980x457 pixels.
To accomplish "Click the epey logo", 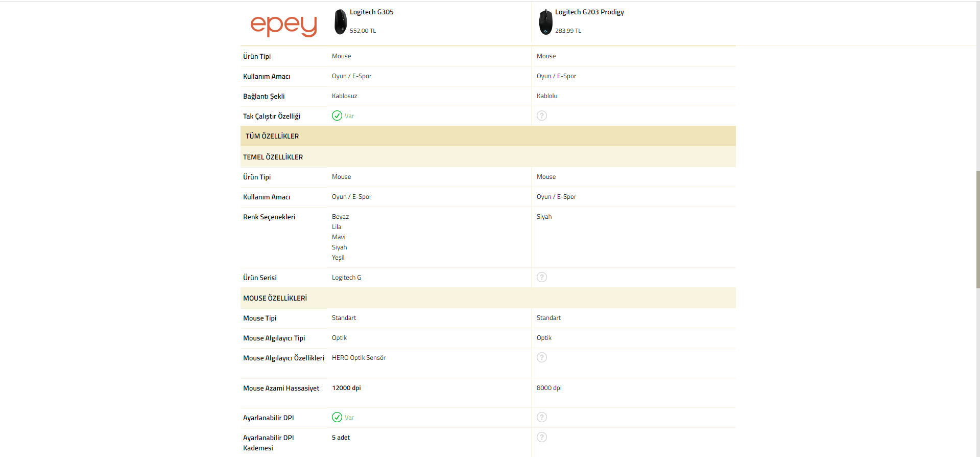I will click(x=283, y=26).
